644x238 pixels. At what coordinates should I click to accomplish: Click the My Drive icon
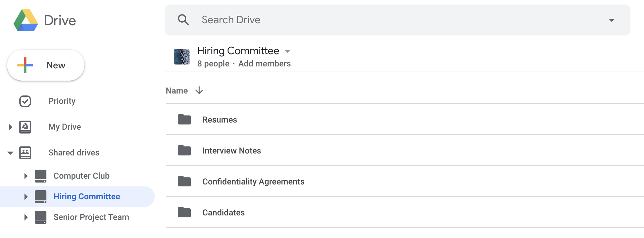click(x=25, y=127)
